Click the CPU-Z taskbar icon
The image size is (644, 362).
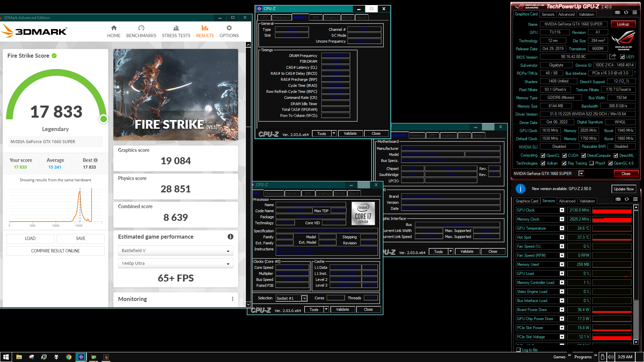(x=81, y=357)
